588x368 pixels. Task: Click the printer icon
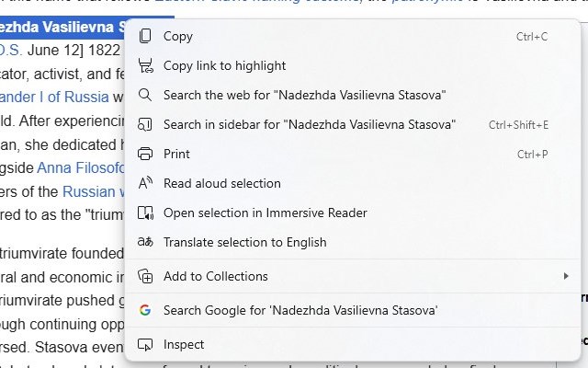(x=145, y=155)
